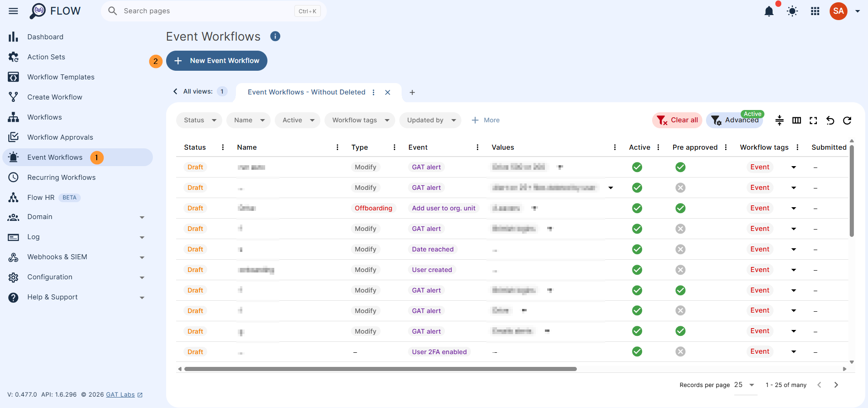Clear all filters
The height and width of the screenshot is (408, 868).
[x=677, y=120]
